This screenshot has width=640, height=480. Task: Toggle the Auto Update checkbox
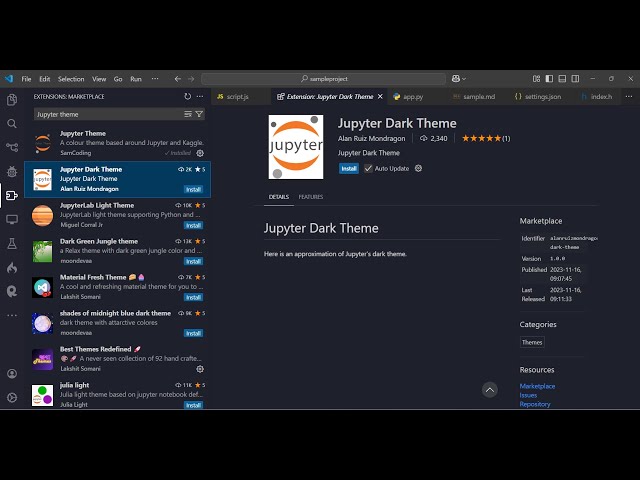(368, 168)
